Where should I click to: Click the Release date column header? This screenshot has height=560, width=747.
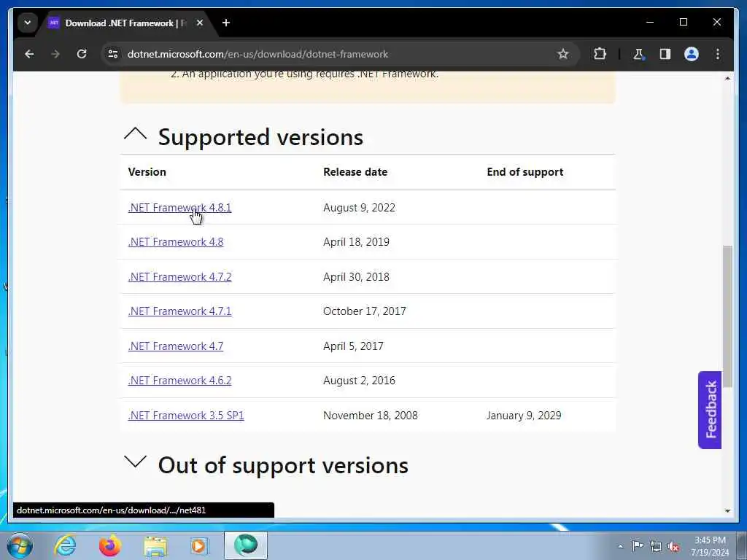click(x=355, y=172)
